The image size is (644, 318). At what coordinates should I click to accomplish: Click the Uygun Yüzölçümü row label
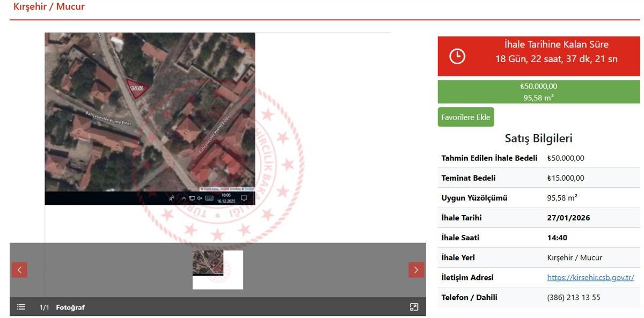474,198
